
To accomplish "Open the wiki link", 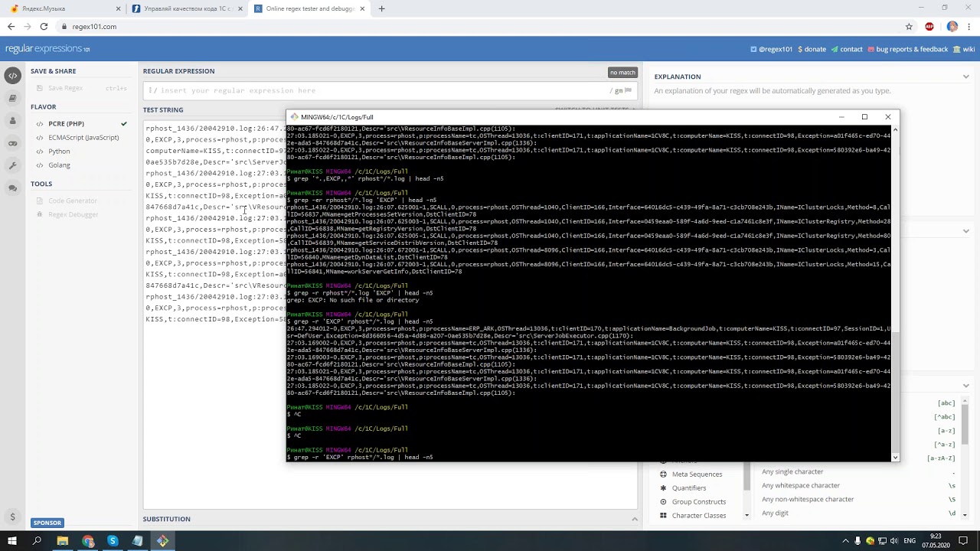I will point(964,49).
